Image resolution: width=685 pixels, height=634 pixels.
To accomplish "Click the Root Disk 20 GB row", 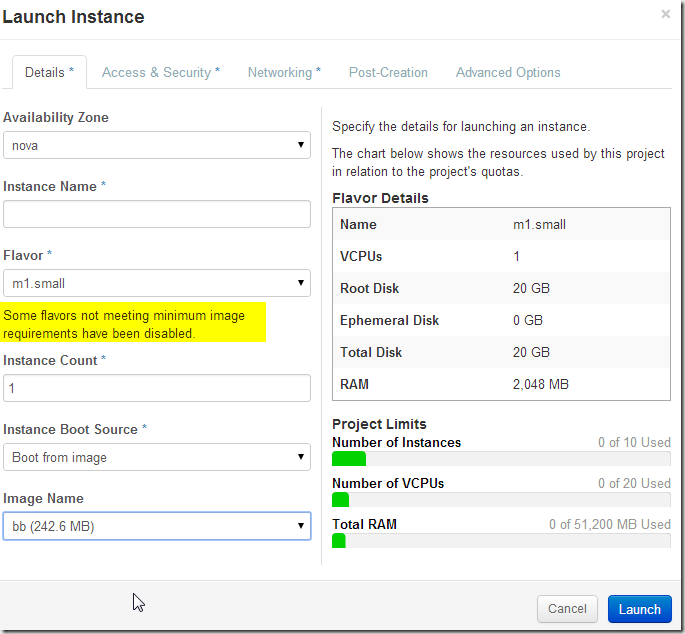I will [x=501, y=288].
